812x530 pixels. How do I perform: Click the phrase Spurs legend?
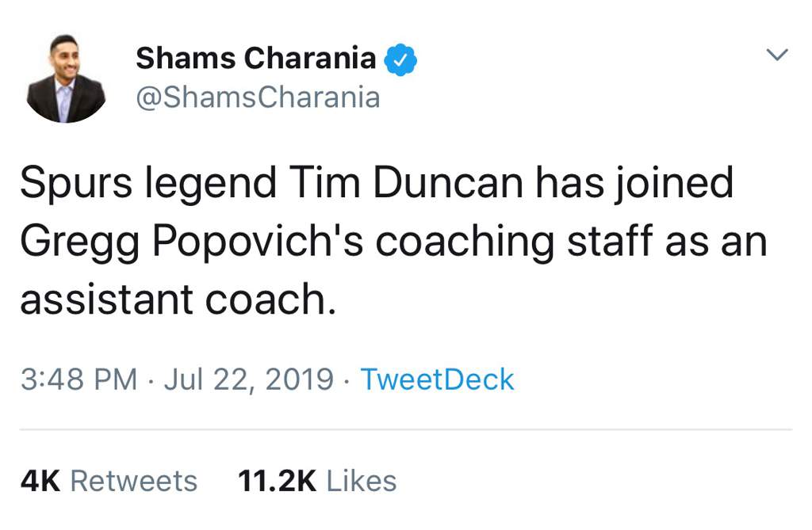(148, 185)
